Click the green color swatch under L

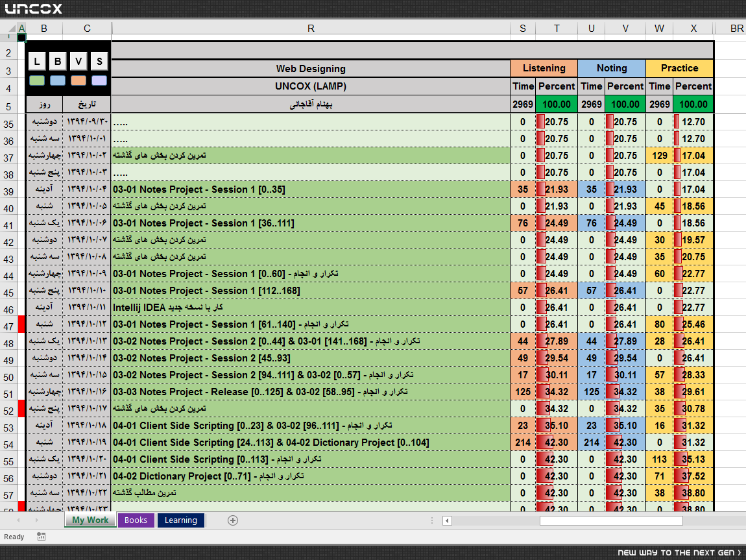point(37,80)
